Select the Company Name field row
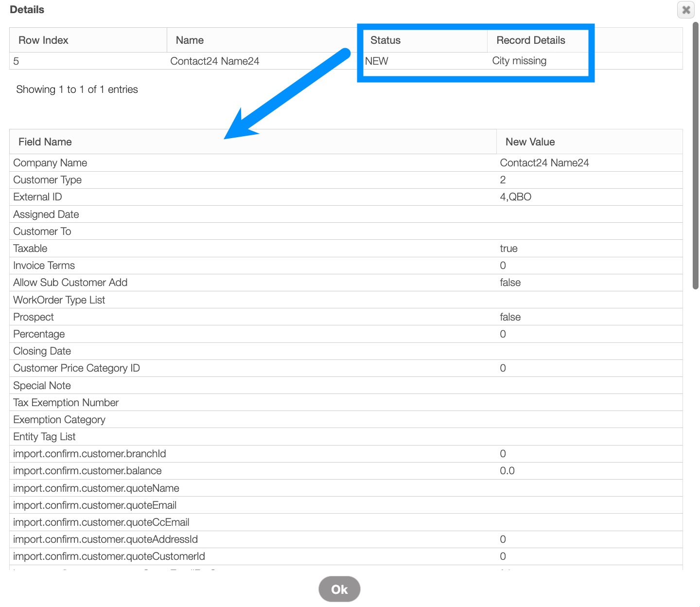The height and width of the screenshot is (607, 700). 50,163
